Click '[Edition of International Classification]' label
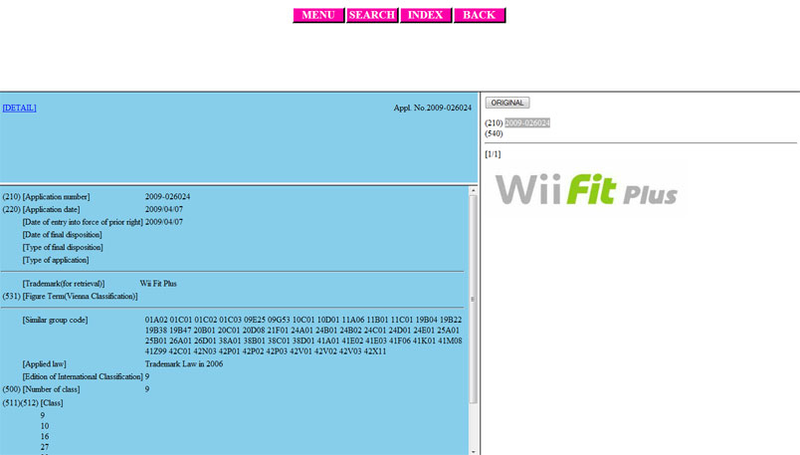The image size is (800, 455). (83, 376)
